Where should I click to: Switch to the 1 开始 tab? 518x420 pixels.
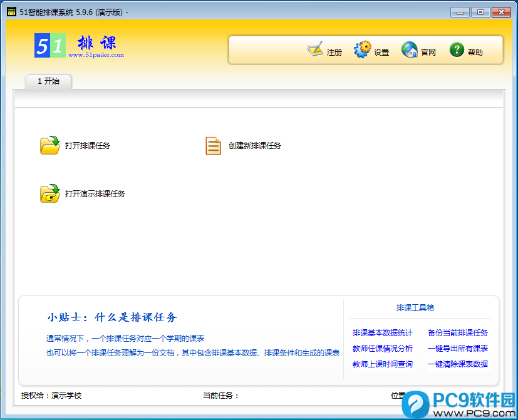[49, 81]
